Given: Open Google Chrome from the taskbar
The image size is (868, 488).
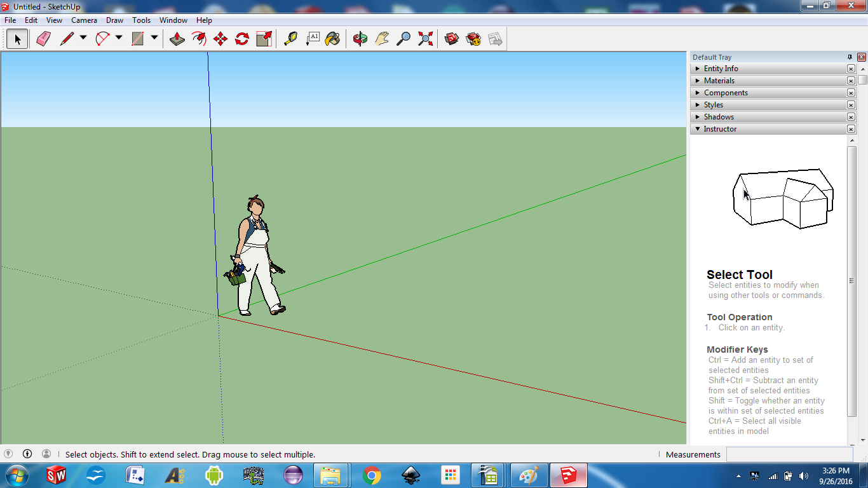Looking at the screenshot, I should tap(372, 475).
